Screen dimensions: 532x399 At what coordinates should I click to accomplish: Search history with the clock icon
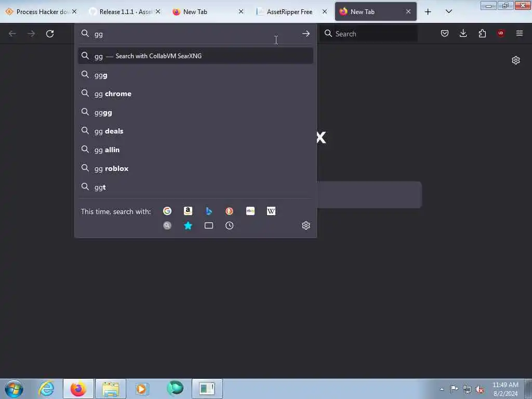click(x=229, y=225)
